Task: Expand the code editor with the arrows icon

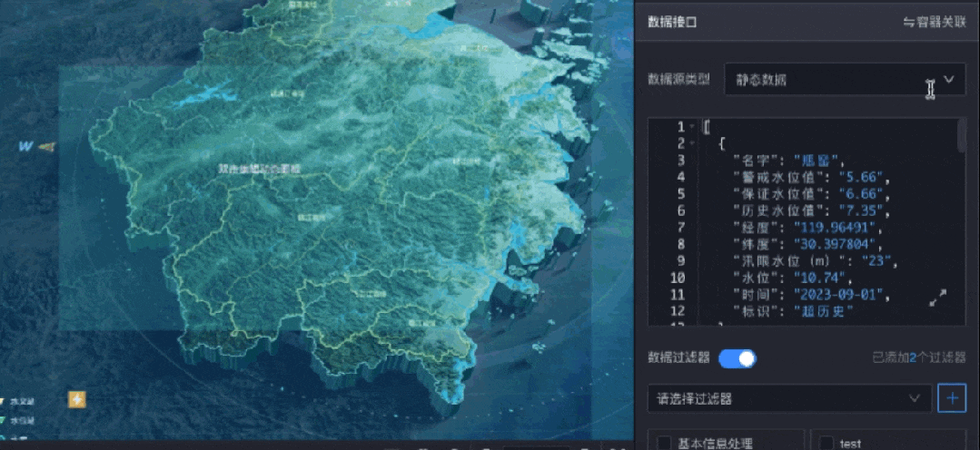Action: pos(938,298)
